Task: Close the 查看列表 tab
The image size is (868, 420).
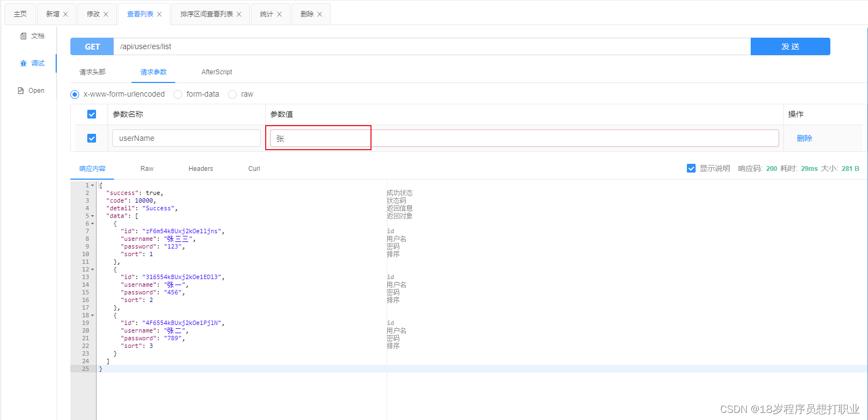Action: (x=159, y=14)
